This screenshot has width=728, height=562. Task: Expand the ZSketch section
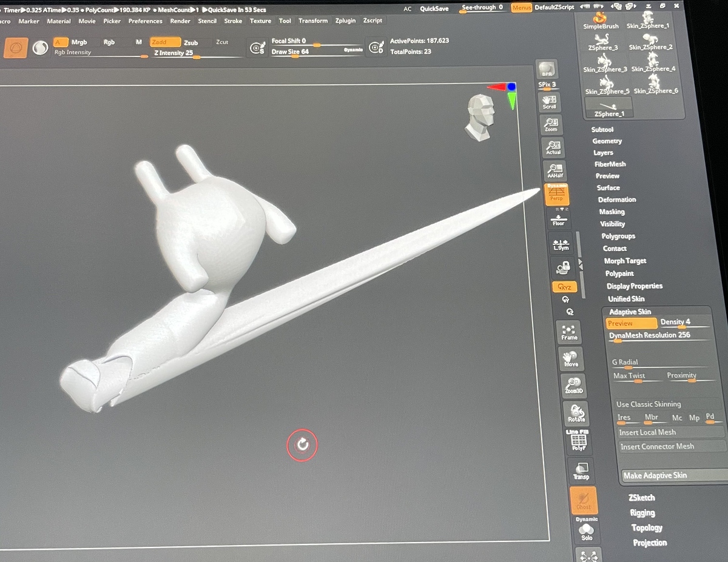[641, 497]
